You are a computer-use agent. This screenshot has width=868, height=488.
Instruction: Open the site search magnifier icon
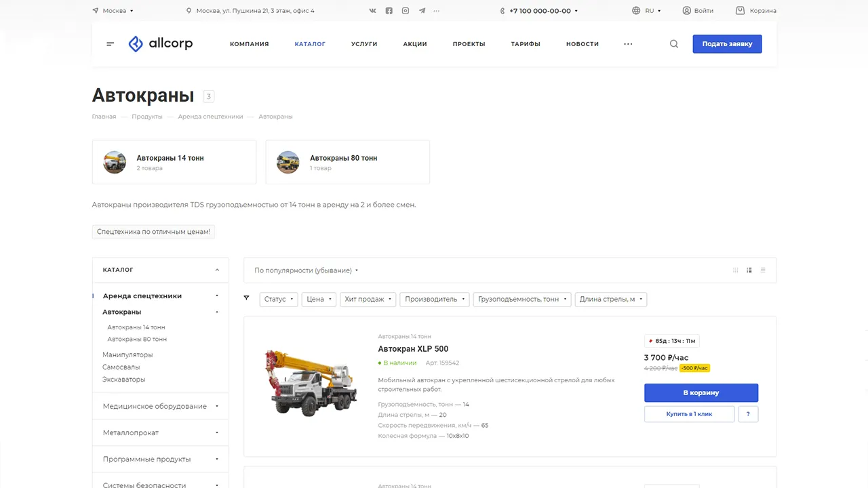674,44
